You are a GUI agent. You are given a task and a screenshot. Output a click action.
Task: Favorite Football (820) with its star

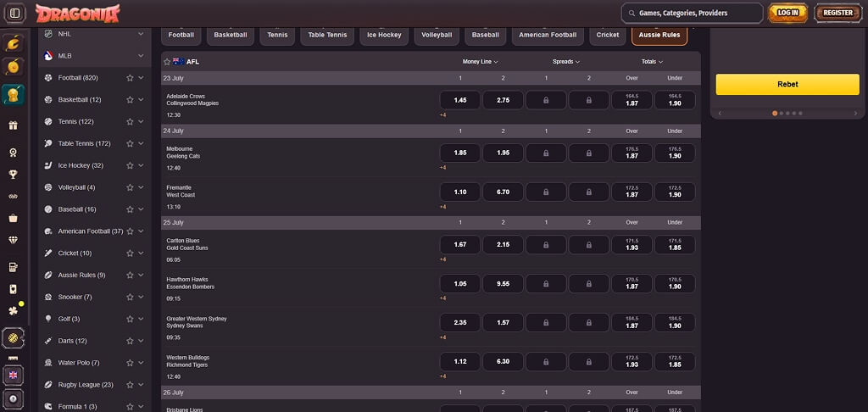(130, 78)
